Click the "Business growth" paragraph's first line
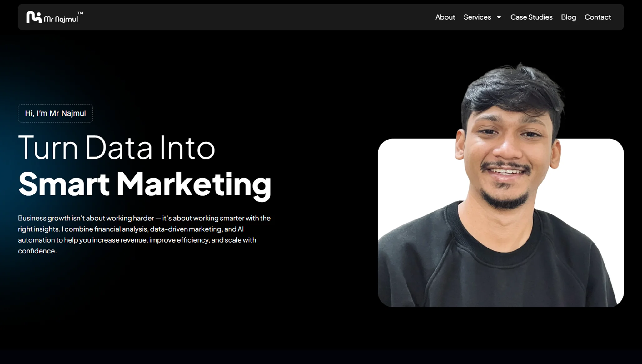 tap(144, 218)
